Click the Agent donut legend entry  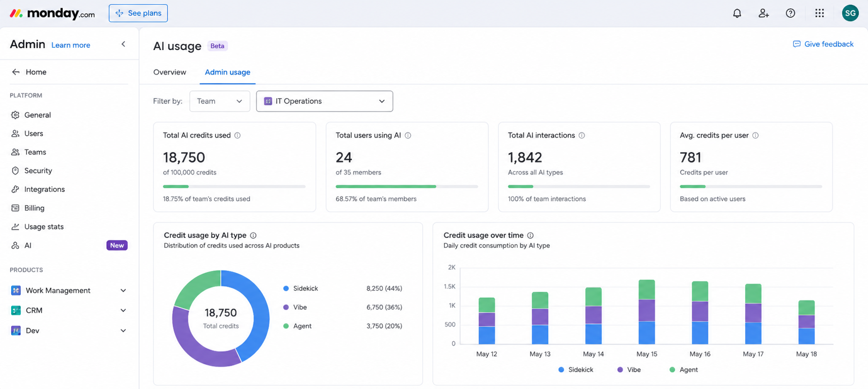tap(298, 326)
